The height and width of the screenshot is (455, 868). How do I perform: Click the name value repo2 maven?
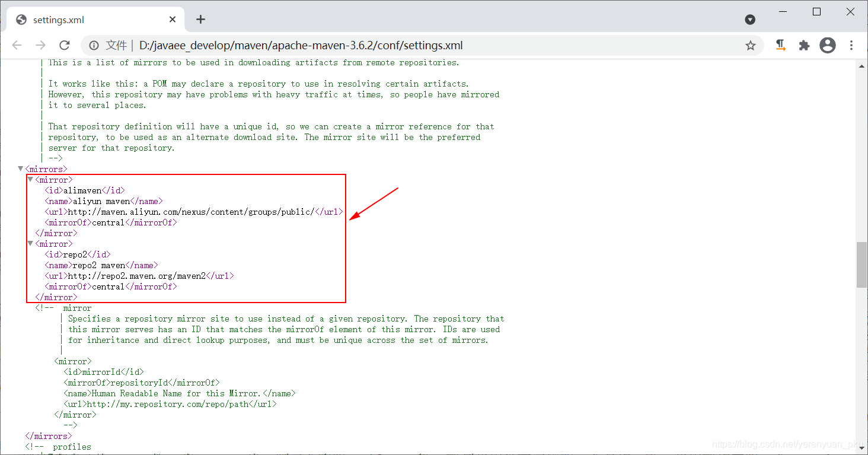[x=99, y=265]
